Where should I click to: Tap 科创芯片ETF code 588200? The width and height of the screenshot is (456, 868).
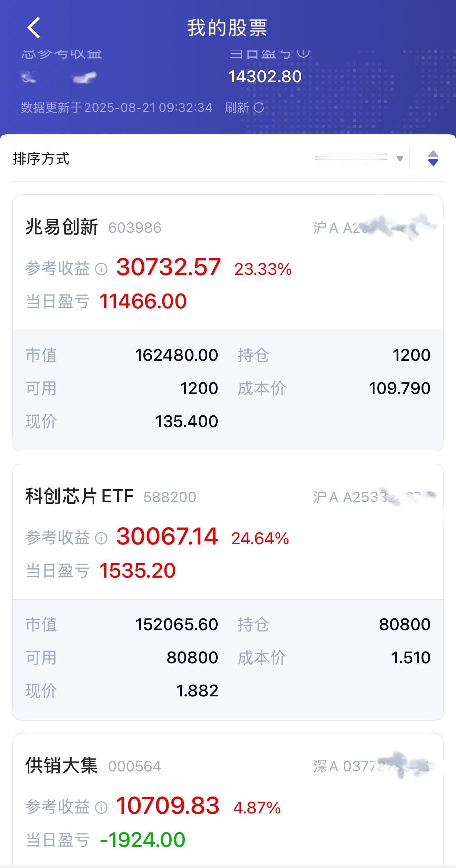tap(170, 497)
